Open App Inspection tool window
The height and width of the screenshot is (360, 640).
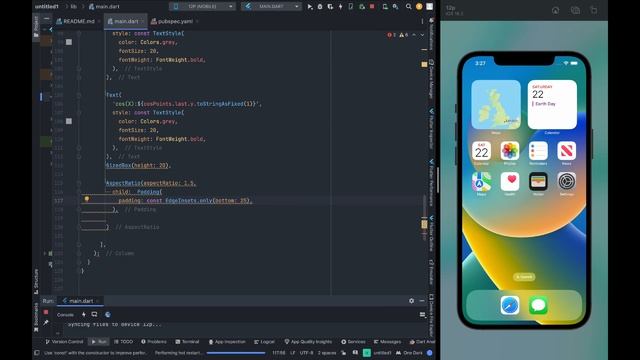click(227, 342)
